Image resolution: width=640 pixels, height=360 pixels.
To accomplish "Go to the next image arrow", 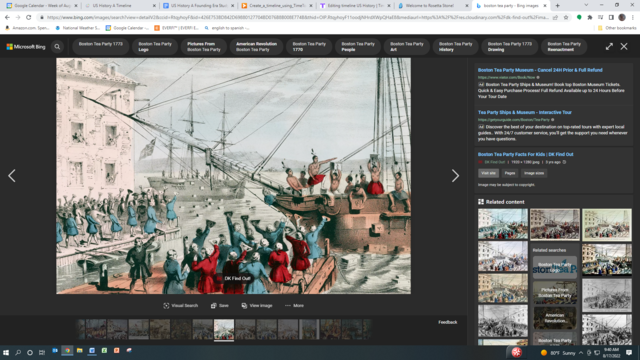I will 455,176.
